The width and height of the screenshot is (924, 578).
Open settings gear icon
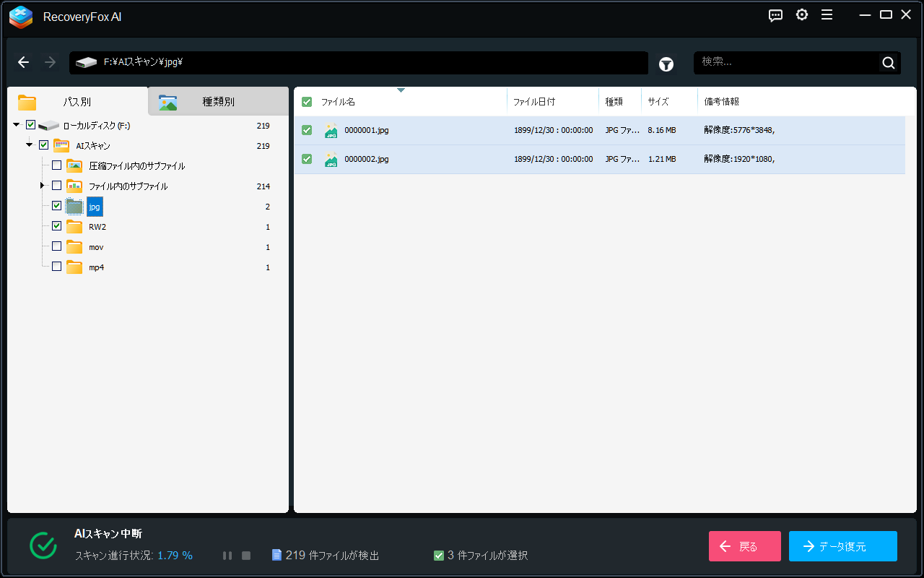pos(801,15)
